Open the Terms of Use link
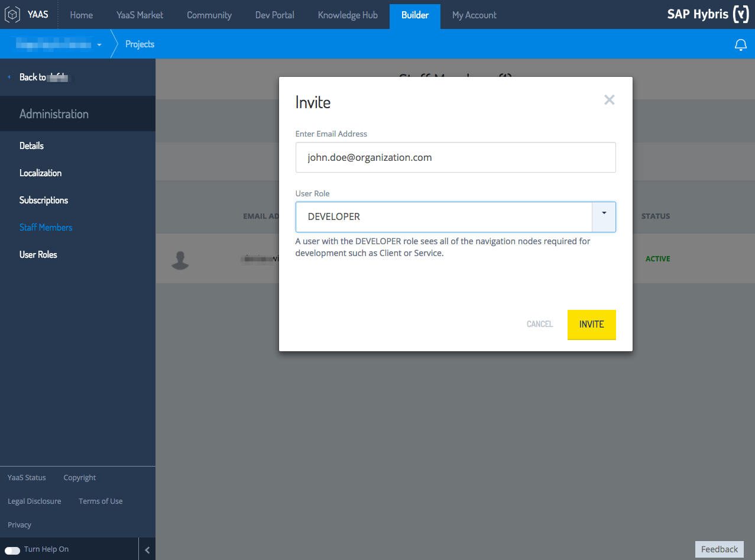Image resolution: width=755 pixels, height=560 pixels. click(101, 501)
